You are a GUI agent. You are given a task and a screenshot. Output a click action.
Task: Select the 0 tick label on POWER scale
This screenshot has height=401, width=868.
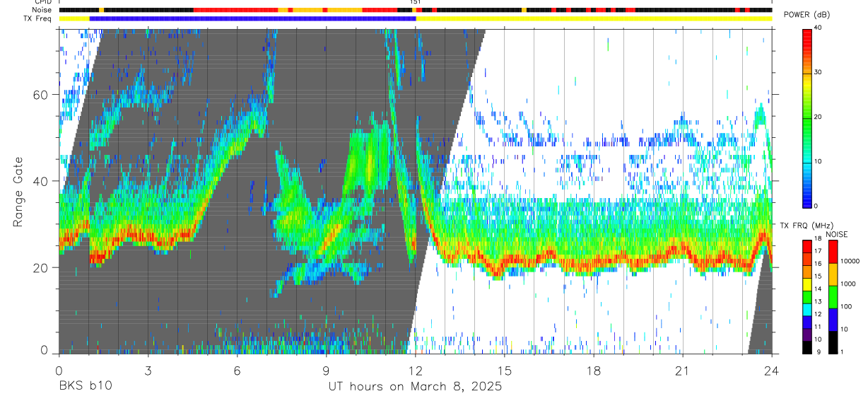point(816,206)
